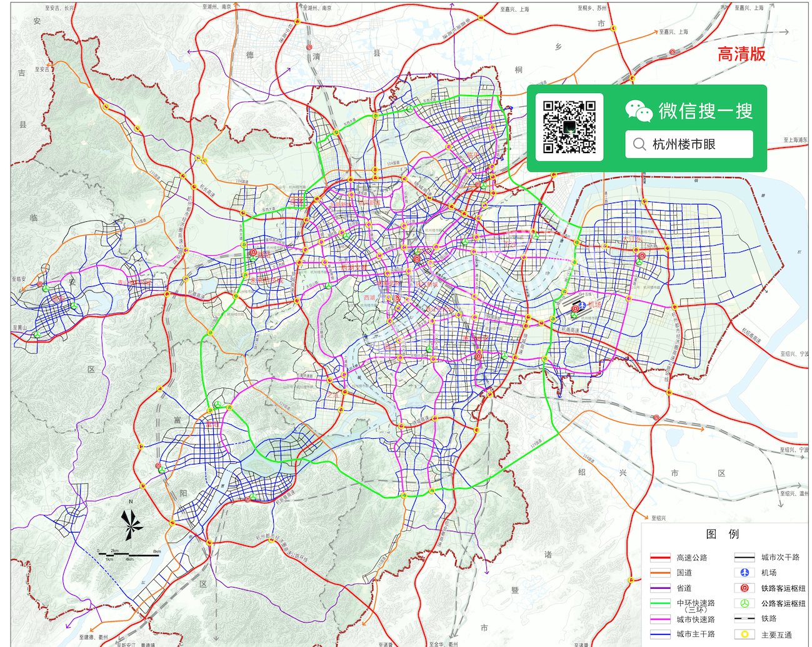
Task: Click the 公路客运枢纽 icon in the legend
Action: [x=744, y=604]
